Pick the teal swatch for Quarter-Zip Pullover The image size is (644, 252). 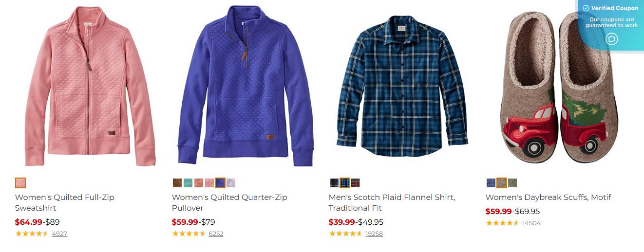(x=188, y=183)
